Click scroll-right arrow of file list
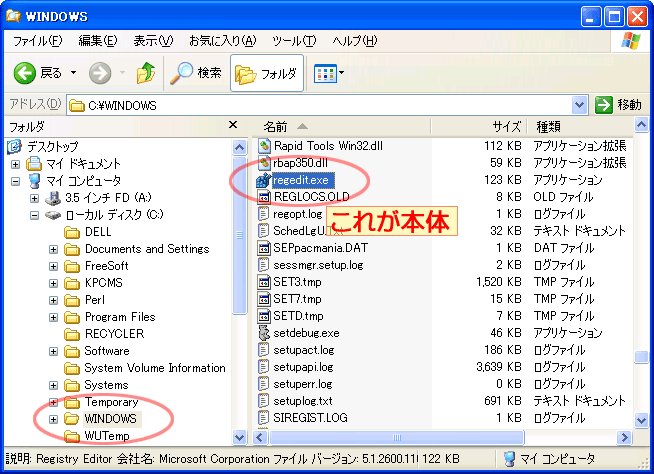 tap(624, 437)
